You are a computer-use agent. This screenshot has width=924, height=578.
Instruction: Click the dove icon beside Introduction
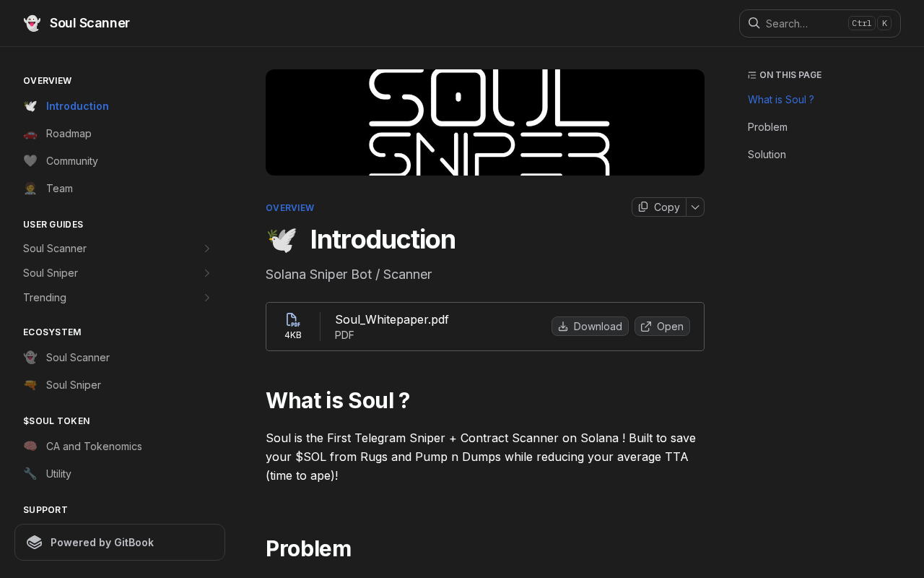[x=30, y=106]
